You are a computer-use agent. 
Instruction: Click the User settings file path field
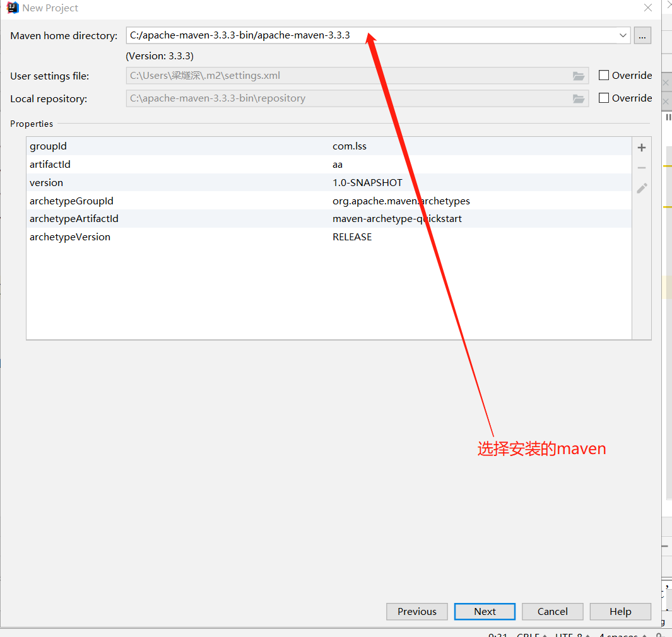point(357,76)
